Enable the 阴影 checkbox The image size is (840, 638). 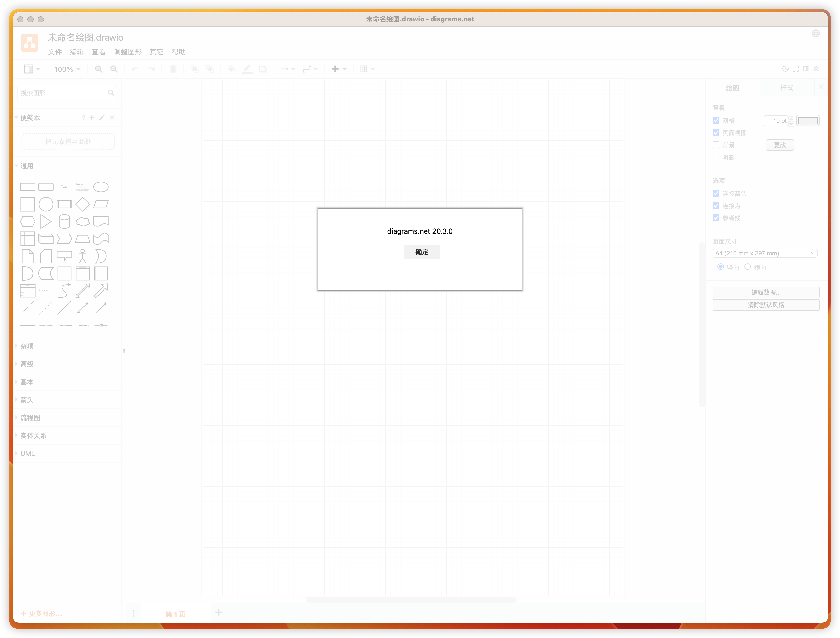tap(716, 157)
